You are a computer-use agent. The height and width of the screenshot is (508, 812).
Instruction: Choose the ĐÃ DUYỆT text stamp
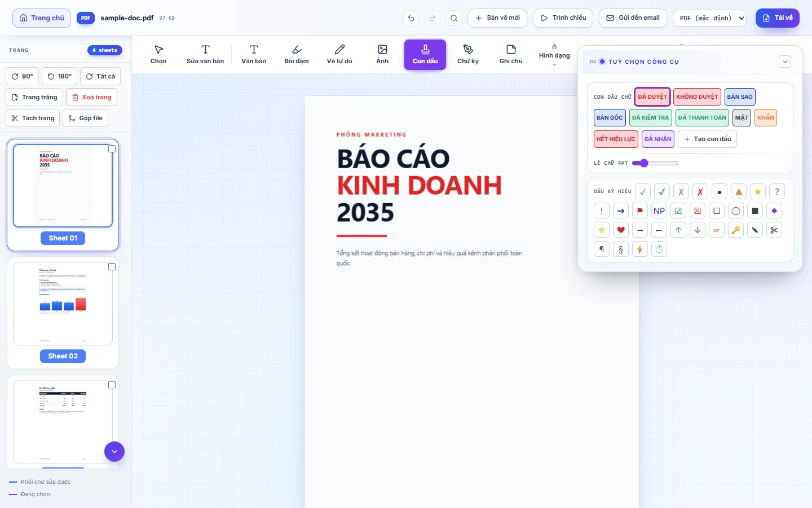[652, 97]
